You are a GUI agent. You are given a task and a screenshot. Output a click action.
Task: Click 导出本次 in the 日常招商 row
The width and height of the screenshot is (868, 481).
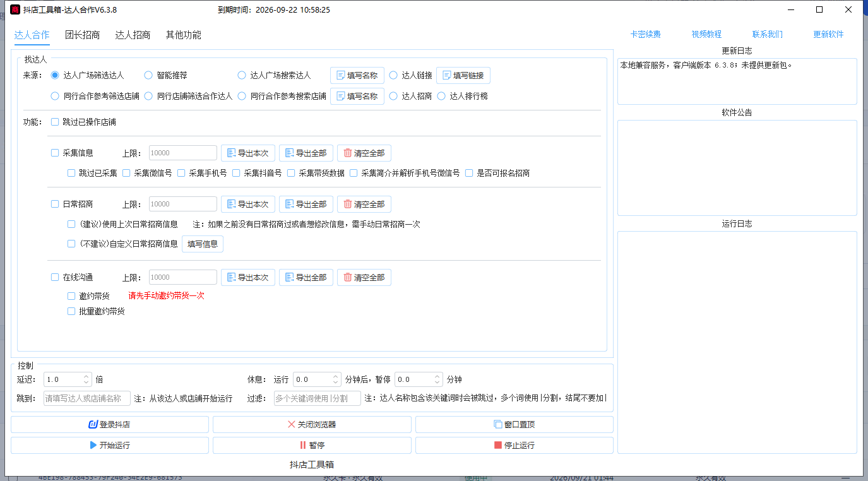click(x=247, y=204)
